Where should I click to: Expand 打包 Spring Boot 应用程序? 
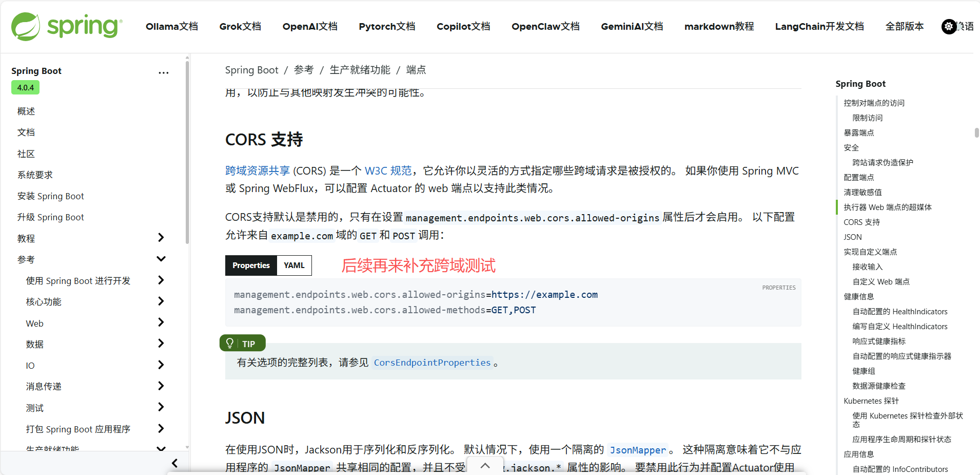coord(161,428)
